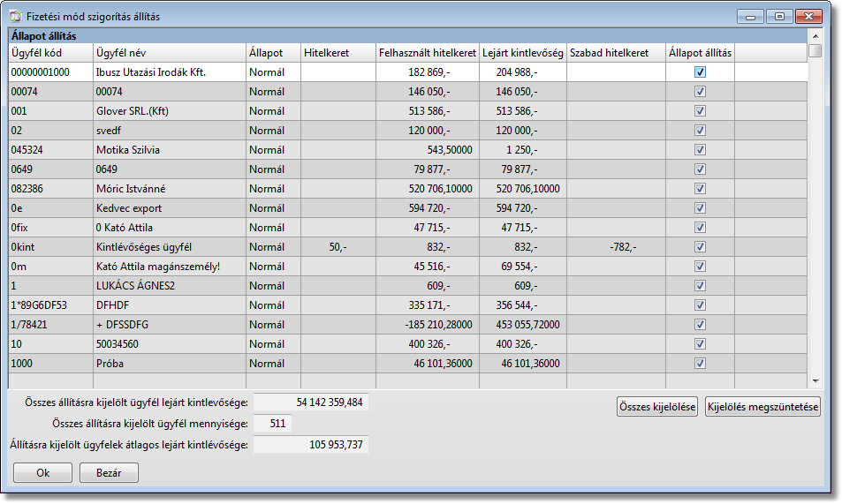Click Normál status in Próba row
842x504 pixels.
click(273, 364)
